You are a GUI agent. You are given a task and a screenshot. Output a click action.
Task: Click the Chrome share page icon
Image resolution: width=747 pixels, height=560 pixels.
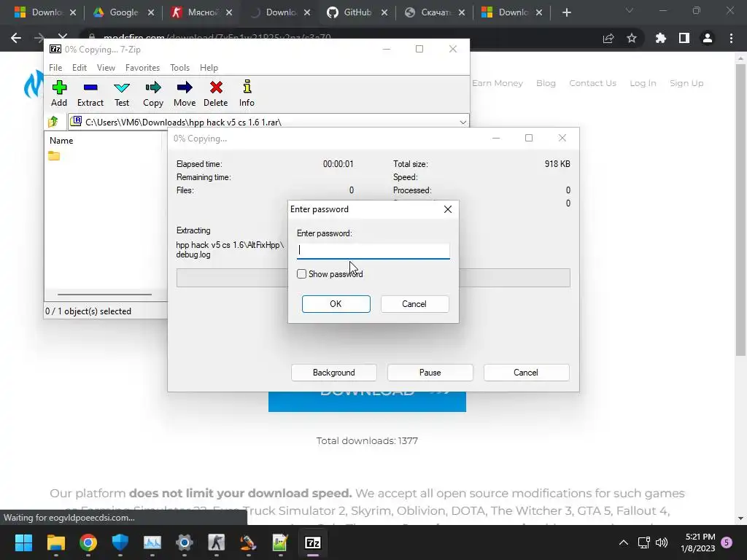[x=608, y=38]
